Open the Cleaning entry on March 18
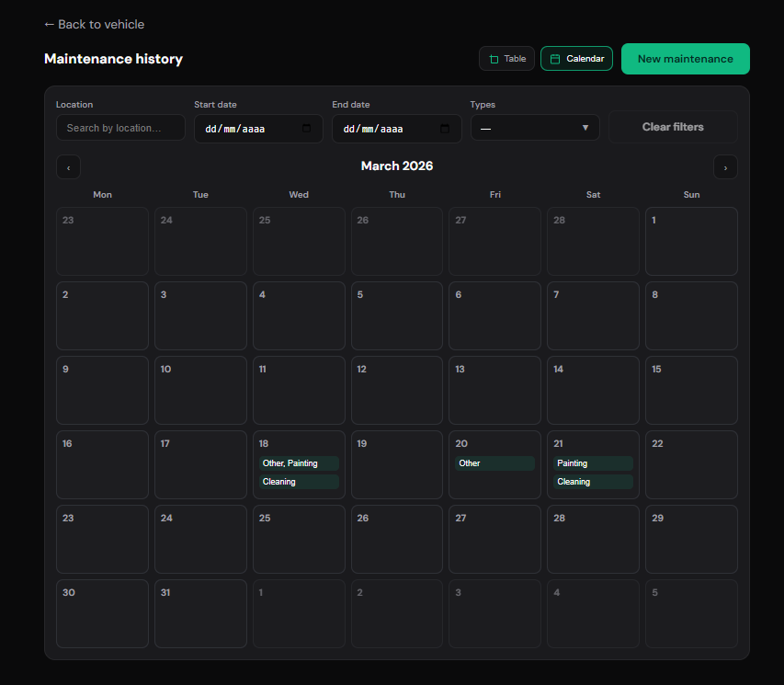Image resolution: width=784 pixels, height=685 pixels. point(299,482)
